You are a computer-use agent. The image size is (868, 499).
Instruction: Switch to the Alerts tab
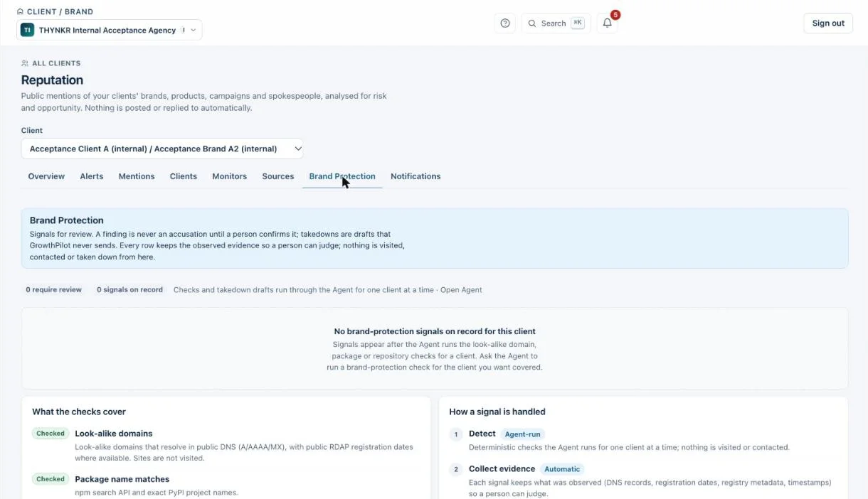[92, 176]
